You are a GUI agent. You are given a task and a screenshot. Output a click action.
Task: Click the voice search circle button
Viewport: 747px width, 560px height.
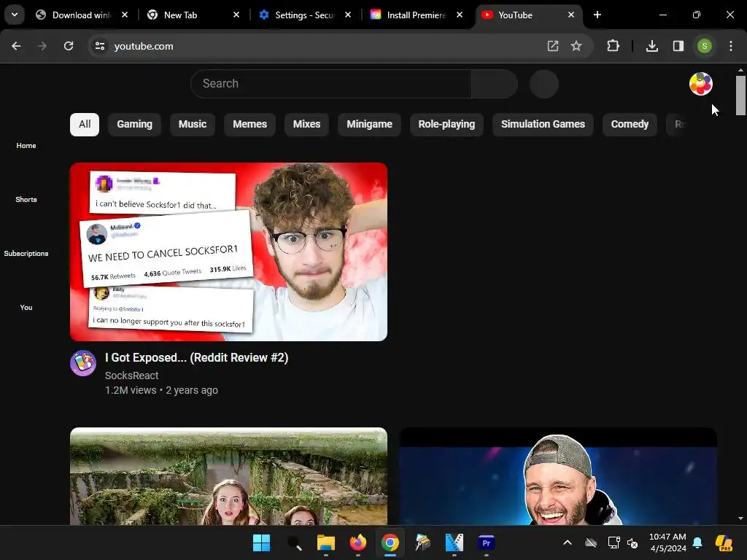pyautogui.click(x=543, y=84)
